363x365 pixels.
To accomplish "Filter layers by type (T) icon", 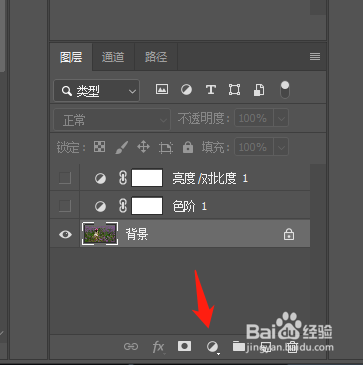I will point(211,90).
